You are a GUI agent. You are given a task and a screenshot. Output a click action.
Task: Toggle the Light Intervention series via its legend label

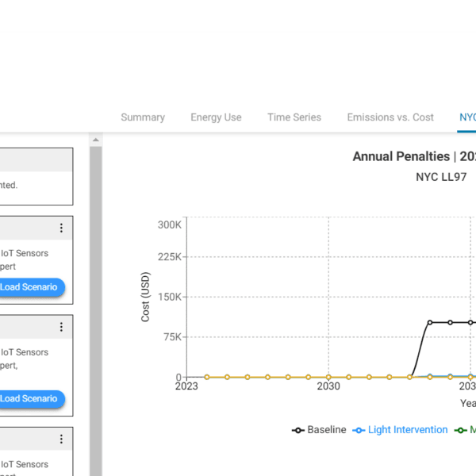tap(407, 430)
